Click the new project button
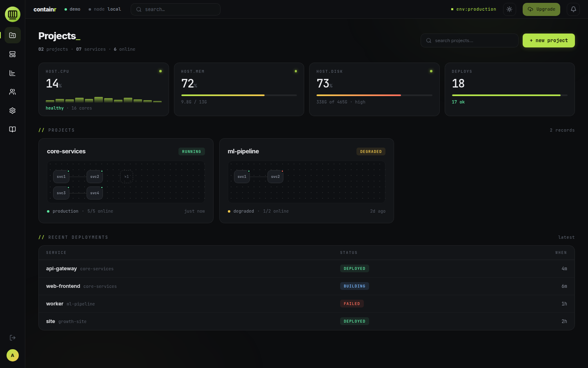Viewport: 588px width, 368px height. 549,40
